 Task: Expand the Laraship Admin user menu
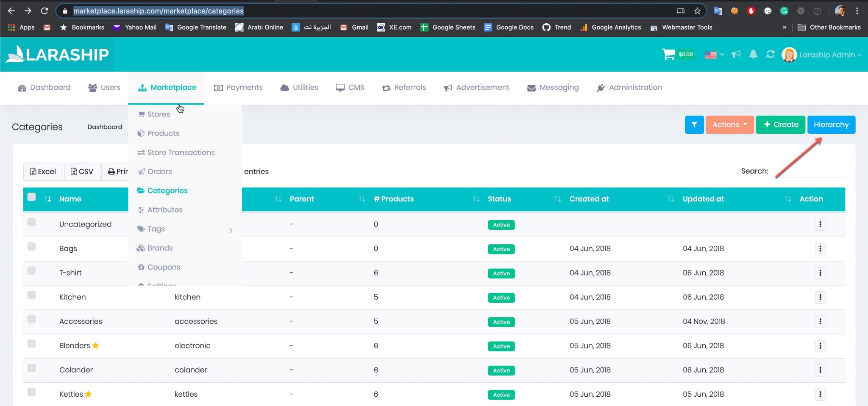pos(822,55)
